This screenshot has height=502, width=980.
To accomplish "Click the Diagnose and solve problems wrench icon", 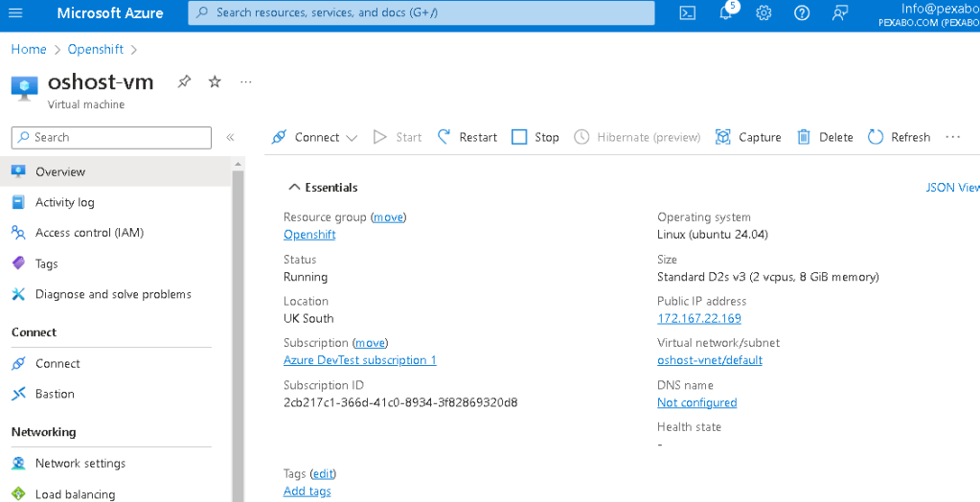I will click(x=19, y=294).
